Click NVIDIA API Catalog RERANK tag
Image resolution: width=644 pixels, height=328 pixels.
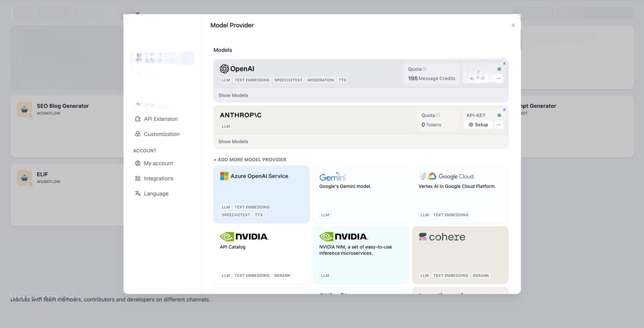282,275
